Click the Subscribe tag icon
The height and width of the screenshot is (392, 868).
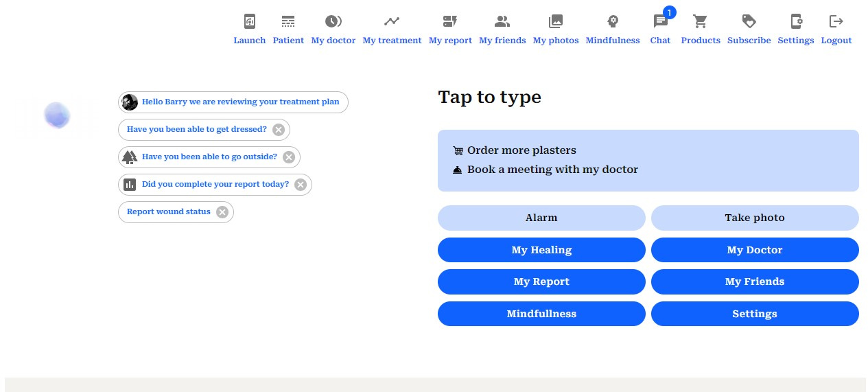coord(749,22)
